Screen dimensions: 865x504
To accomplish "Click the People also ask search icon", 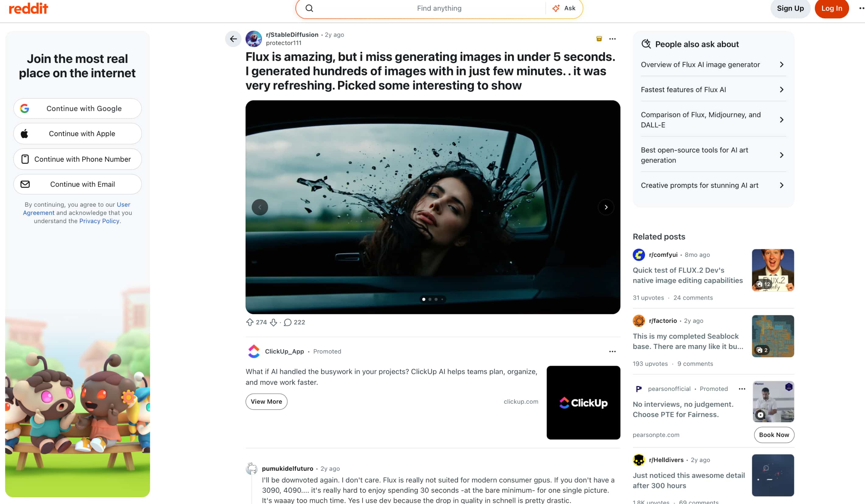I will click(646, 44).
